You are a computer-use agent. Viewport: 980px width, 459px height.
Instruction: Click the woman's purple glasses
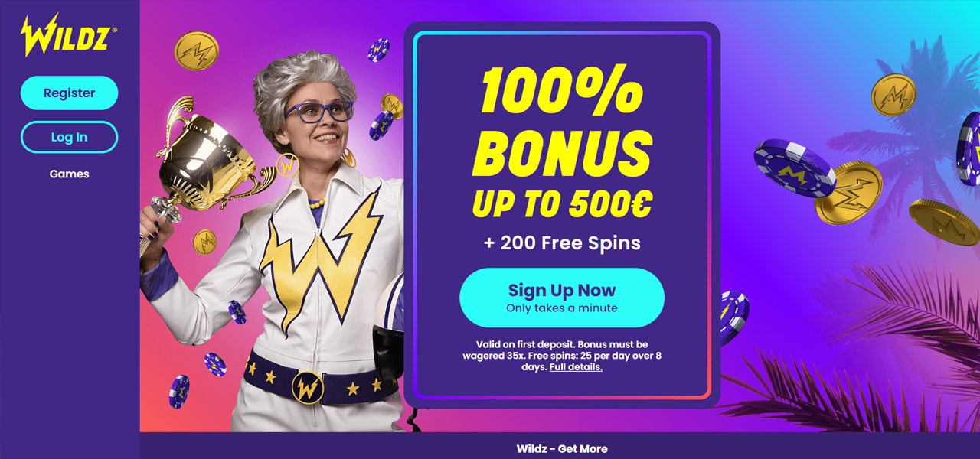point(319,112)
